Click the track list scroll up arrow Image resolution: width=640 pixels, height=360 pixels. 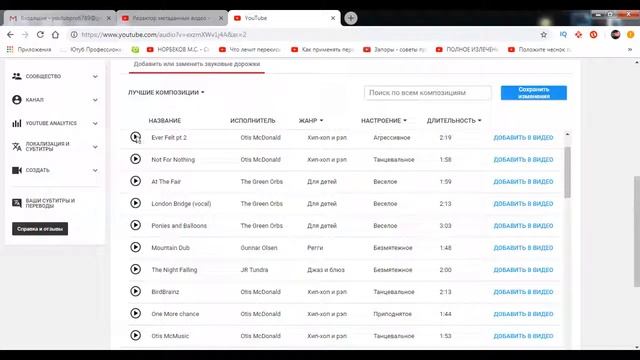coord(567,134)
